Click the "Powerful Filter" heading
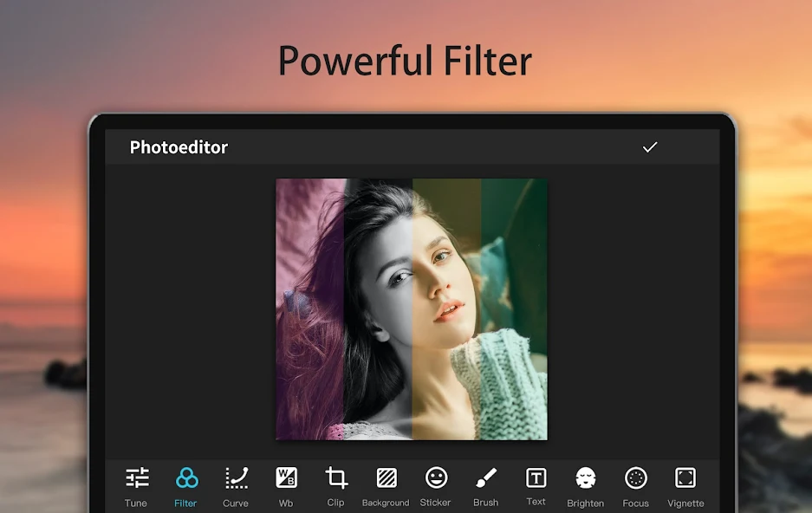This screenshot has width=812, height=513. 405,62
